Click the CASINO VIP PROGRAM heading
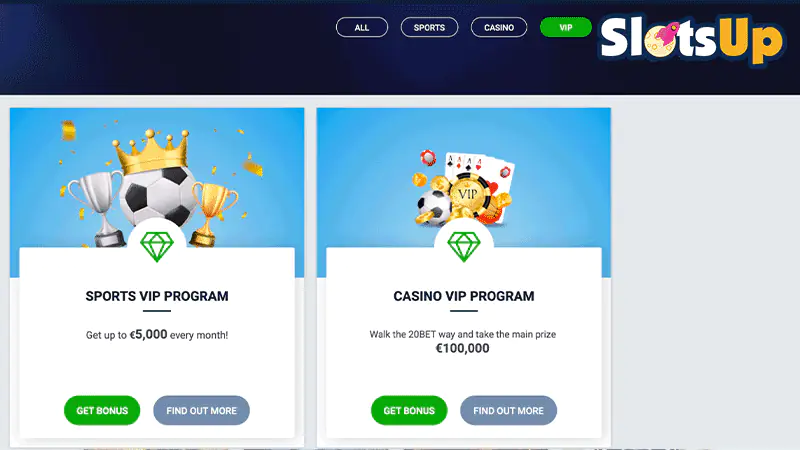 click(x=464, y=296)
